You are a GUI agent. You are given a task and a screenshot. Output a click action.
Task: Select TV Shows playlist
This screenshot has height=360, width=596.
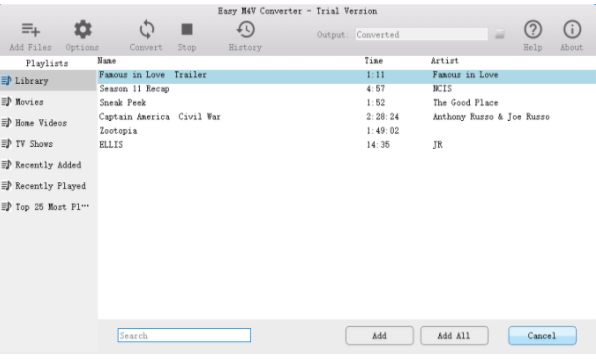(x=48, y=144)
